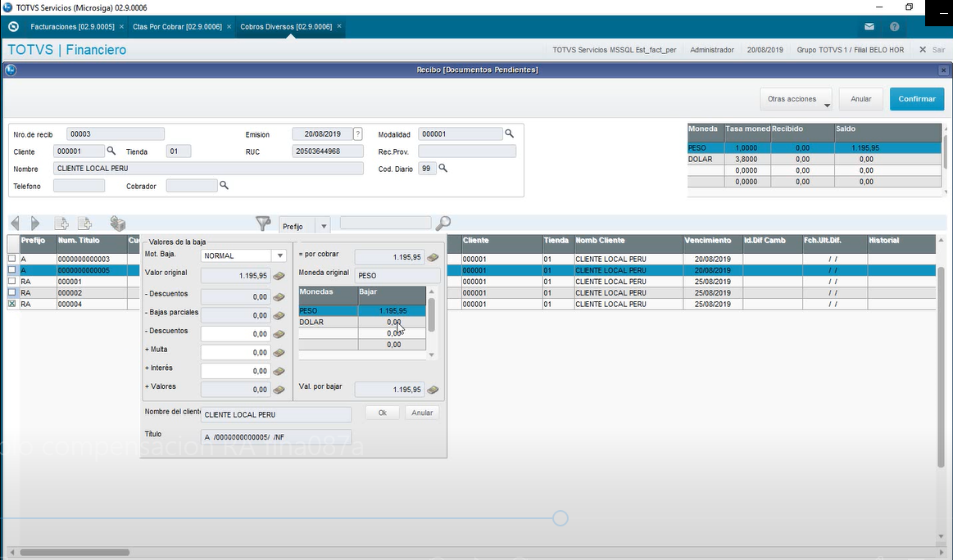Click the horizontal scrollbar at bottom

(74, 552)
